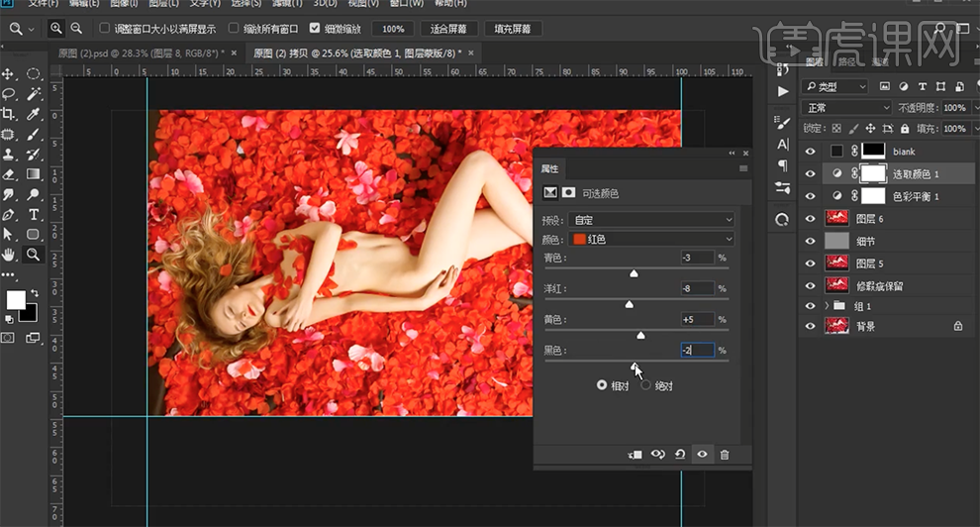Open the 颜色 dropdown showing 红色
The image size is (980, 527).
pos(652,240)
